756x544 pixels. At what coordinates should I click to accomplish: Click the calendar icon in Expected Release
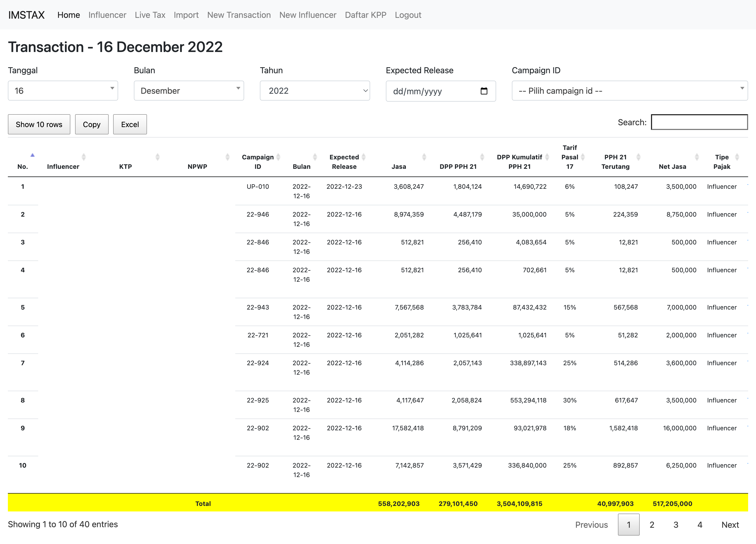(x=484, y=91)
